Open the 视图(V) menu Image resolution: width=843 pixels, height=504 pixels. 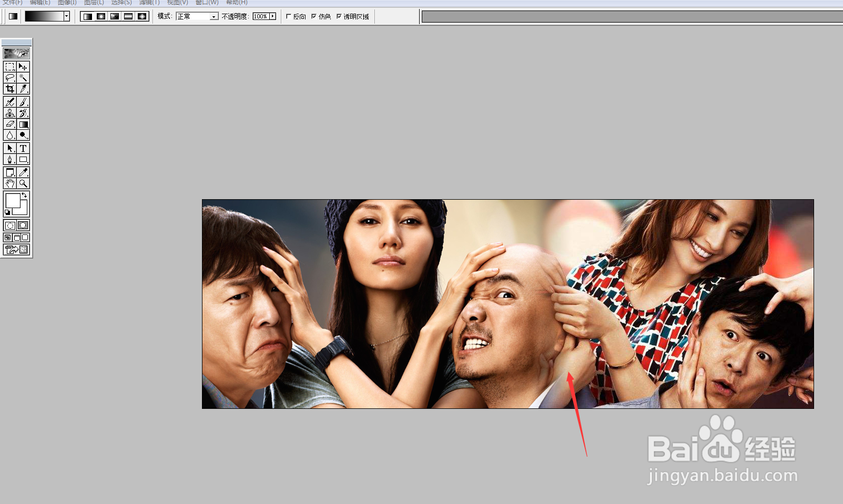pos(177,3)
